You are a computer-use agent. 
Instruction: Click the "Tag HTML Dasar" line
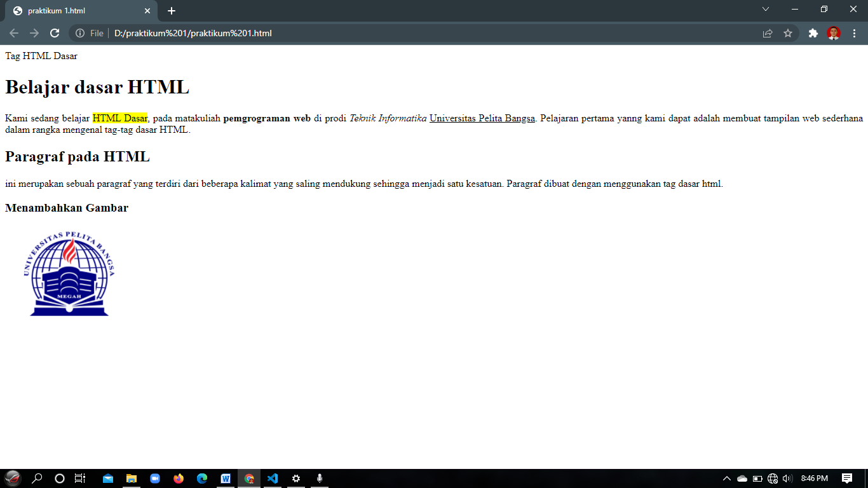tap(41, 56)
